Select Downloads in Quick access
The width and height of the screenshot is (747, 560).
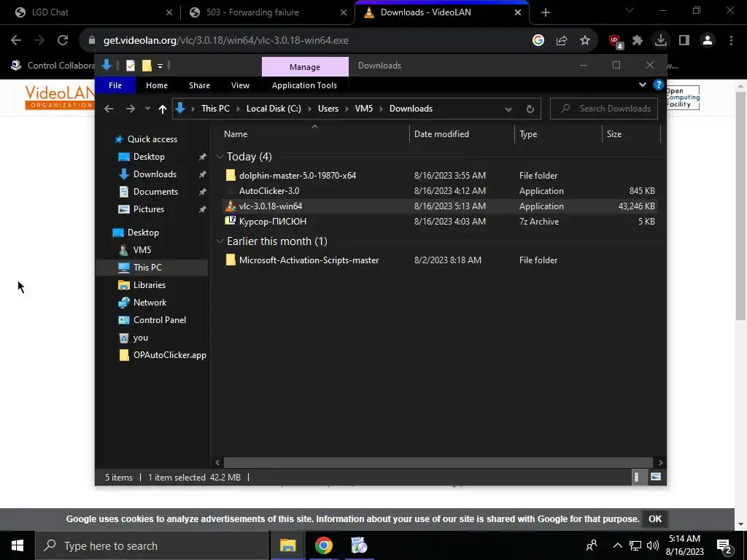pyautogui.click(x=155, y=174)
